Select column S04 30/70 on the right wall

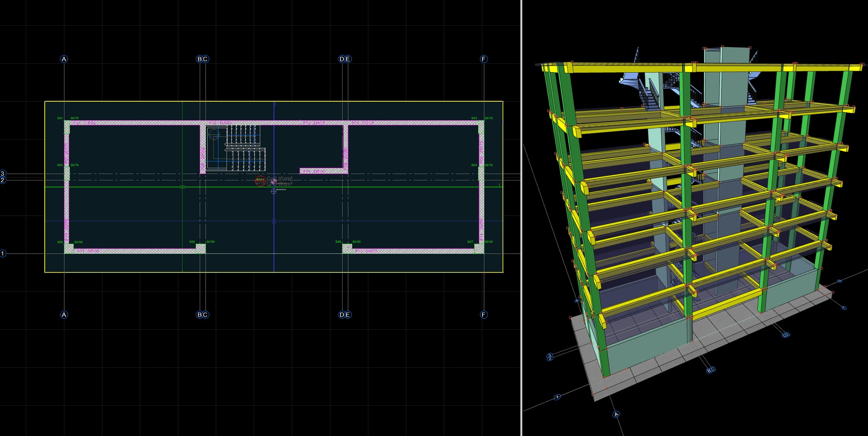pos(481,174)
